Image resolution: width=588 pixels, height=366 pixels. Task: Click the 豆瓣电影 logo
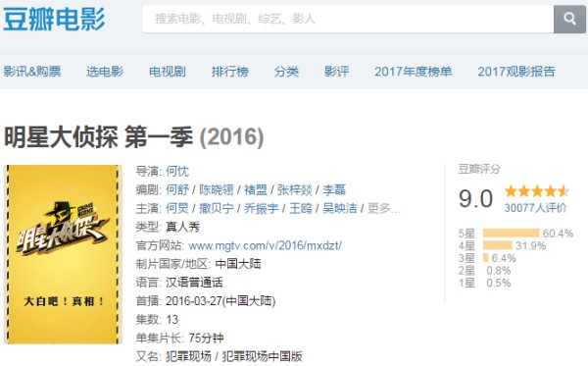pos(54,20)
